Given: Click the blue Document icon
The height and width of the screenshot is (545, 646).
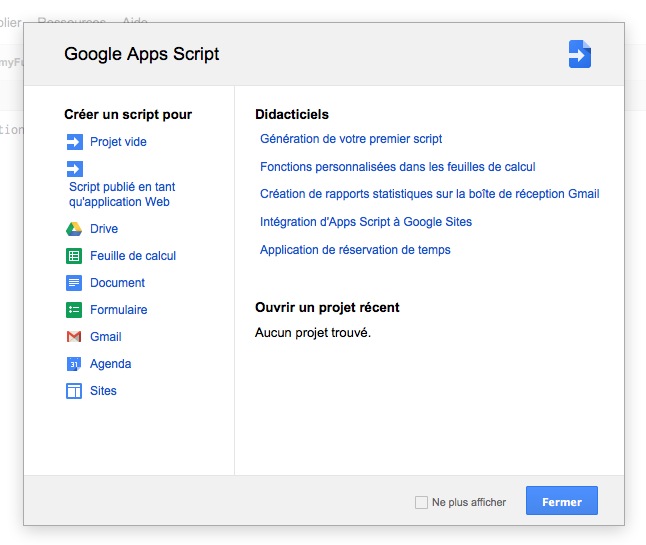Looking at the screenshot, I should click(74, 283).
